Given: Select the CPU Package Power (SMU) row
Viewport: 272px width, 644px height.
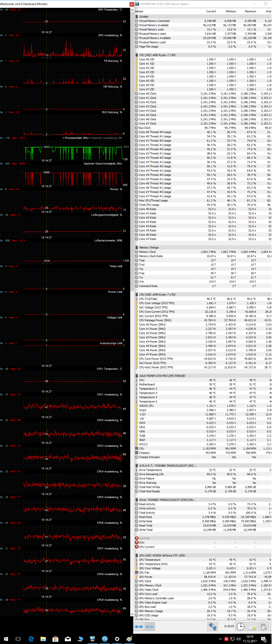Looking at the screenshot, I should click(x=203, y=320).
